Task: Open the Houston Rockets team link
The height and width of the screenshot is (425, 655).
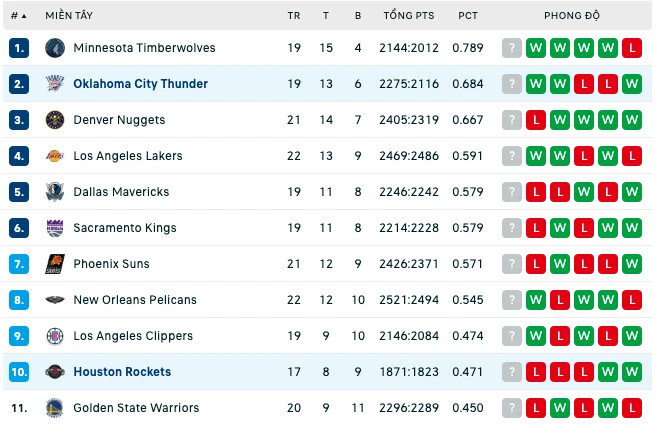Action: (122, 372)
